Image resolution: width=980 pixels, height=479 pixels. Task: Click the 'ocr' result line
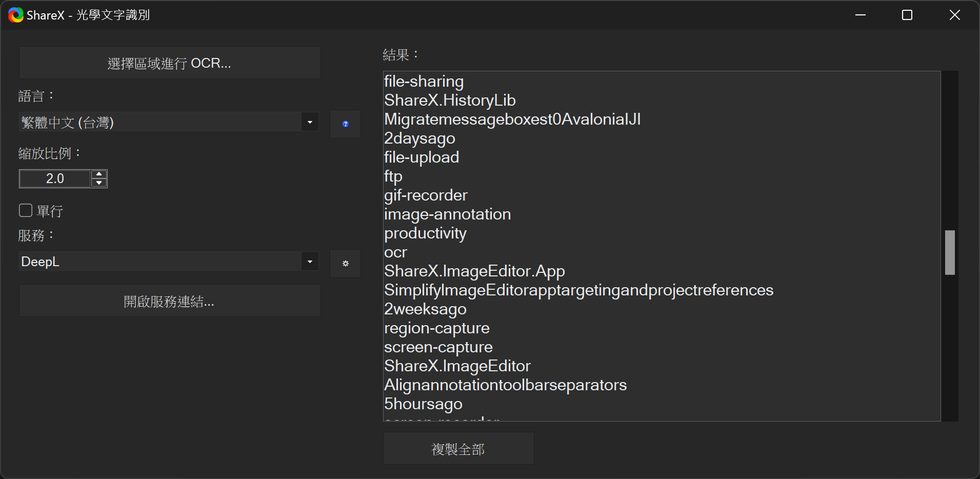[x=395, y=252]
